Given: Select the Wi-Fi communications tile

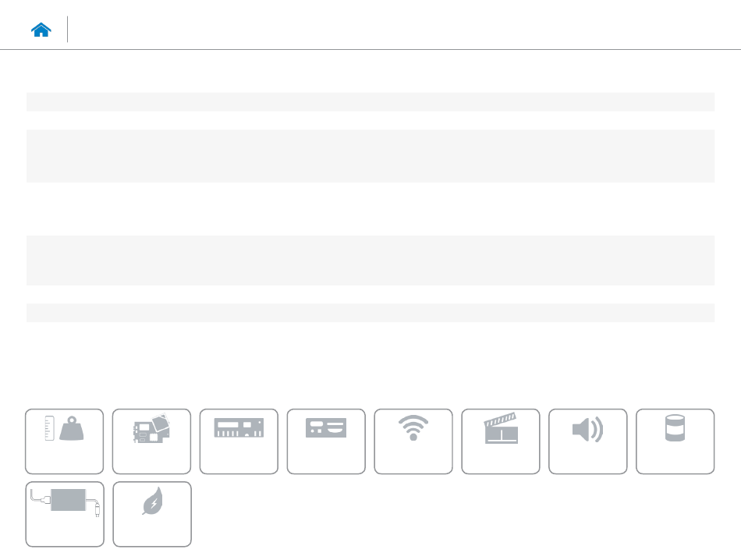Looking at the screenshot, I should (413, 441).
